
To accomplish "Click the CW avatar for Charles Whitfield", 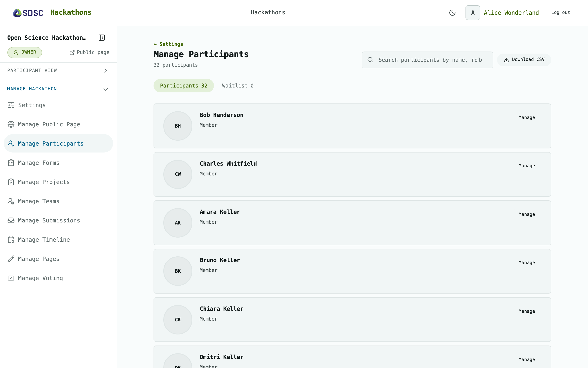I will (178, 174).
